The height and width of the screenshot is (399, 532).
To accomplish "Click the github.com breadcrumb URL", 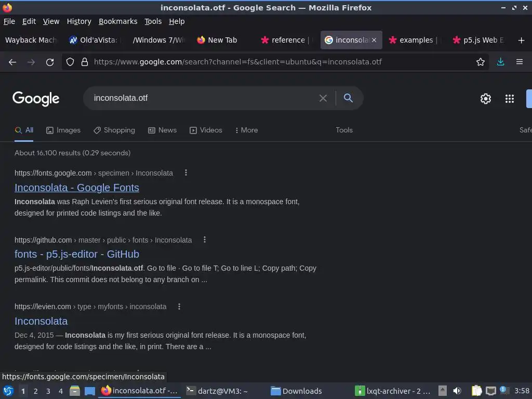I will tap(103, 240).
